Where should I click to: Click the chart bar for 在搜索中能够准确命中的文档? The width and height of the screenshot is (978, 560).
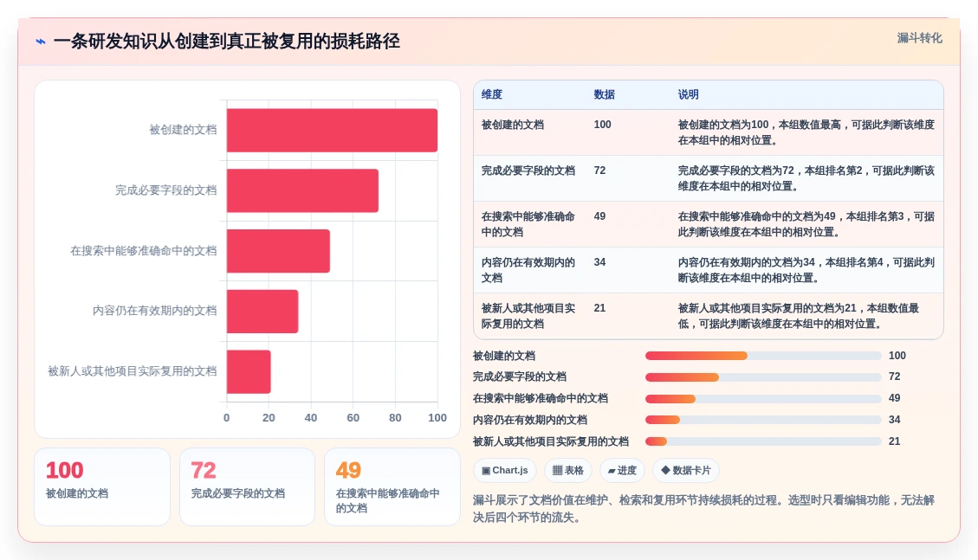pos(278,251)
